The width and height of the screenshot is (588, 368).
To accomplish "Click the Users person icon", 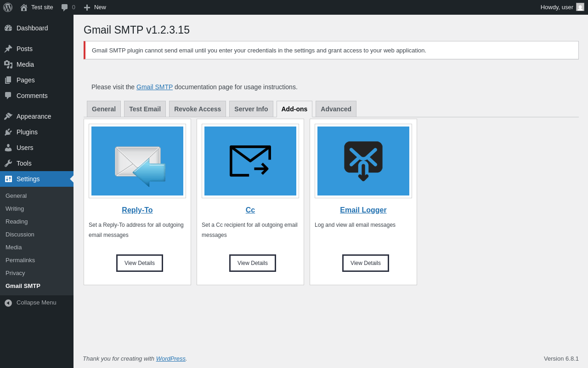I will (8, 148).
